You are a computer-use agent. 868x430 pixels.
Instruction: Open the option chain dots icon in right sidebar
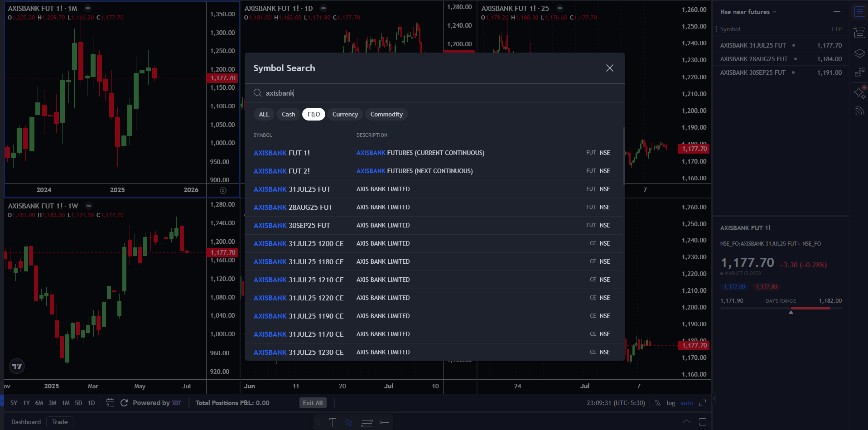tap(859, 72)
